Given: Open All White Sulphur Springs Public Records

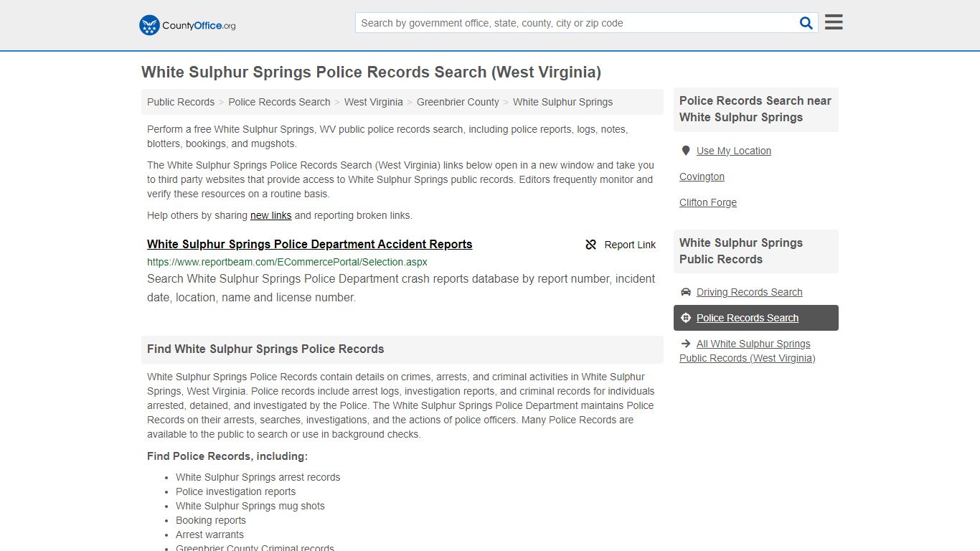Looking at the screenshot, I should click(748, 351).
